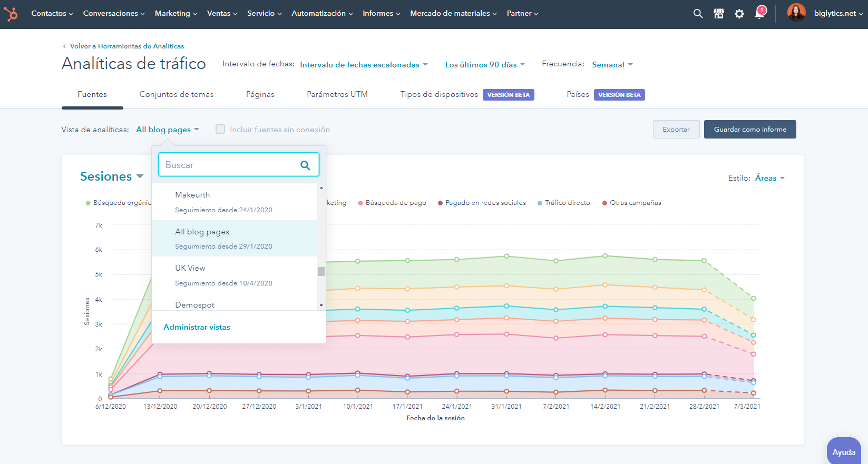868x464 pixels.
Task: Focus the Buscar search field
Action: coord(239,165)
